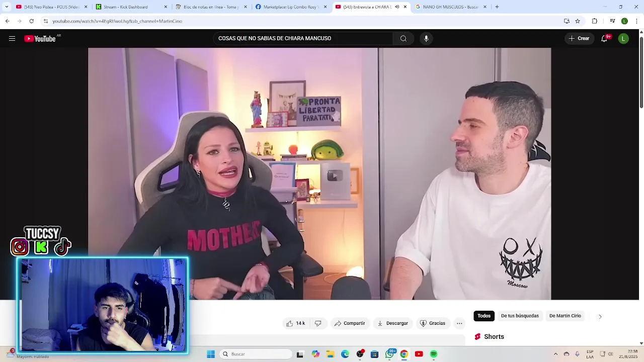Select the Todos filter chip
644x362 pixels.
tap(484, 316)
